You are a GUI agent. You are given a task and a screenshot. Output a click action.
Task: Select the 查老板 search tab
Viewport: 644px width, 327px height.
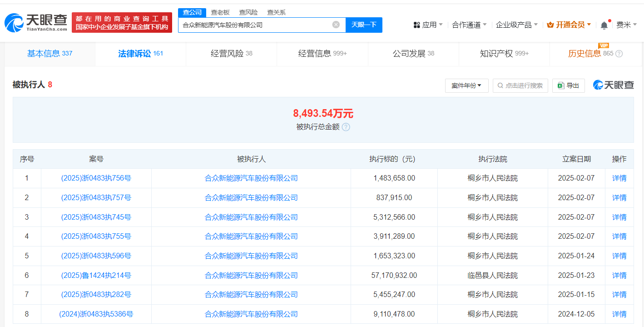click(220, 12)
